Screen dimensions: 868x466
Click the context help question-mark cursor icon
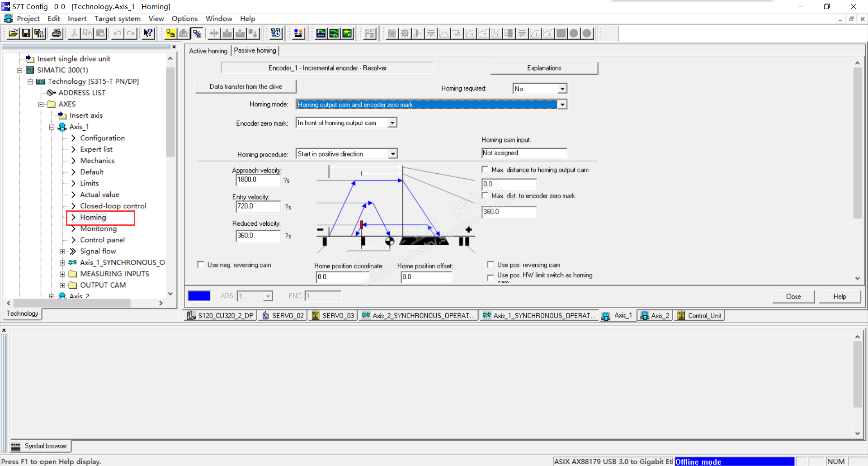(x=148, y=33)
